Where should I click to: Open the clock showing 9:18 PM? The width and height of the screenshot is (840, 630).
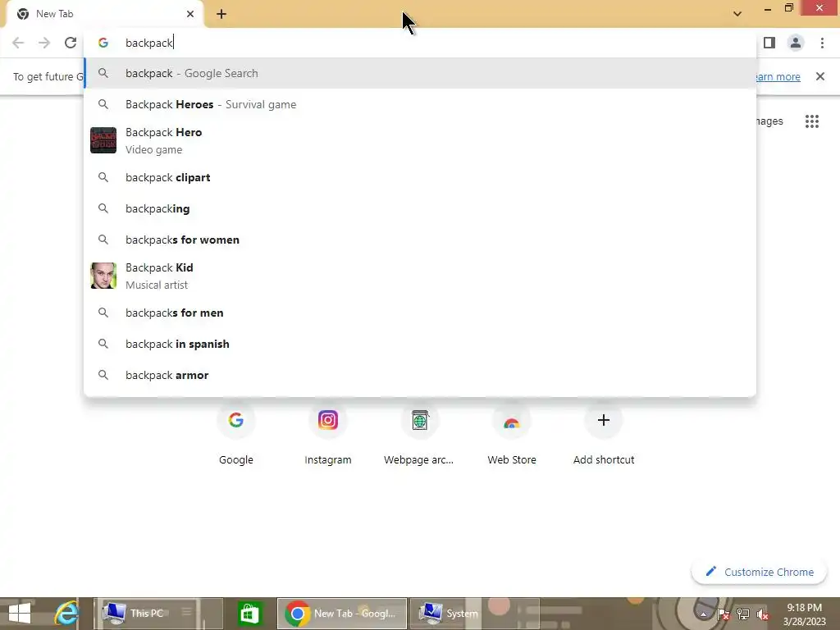click(804, 614)
